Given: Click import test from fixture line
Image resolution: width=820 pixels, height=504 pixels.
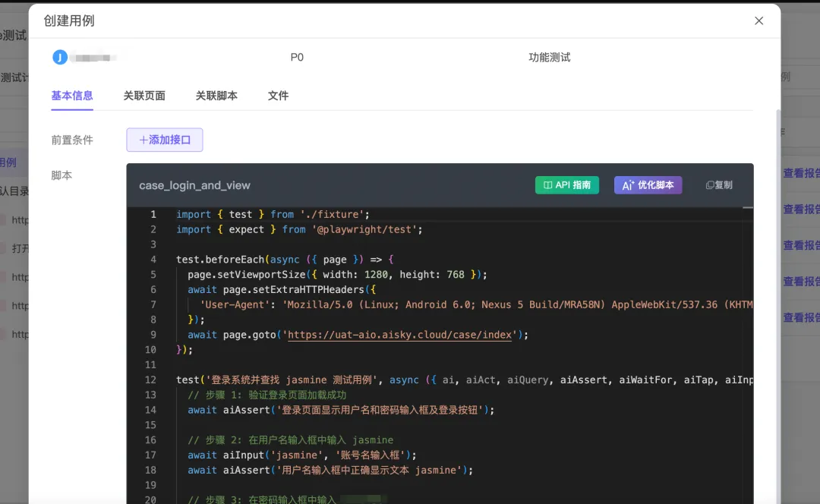Looking at the screenshot, I should pos(273,214).
